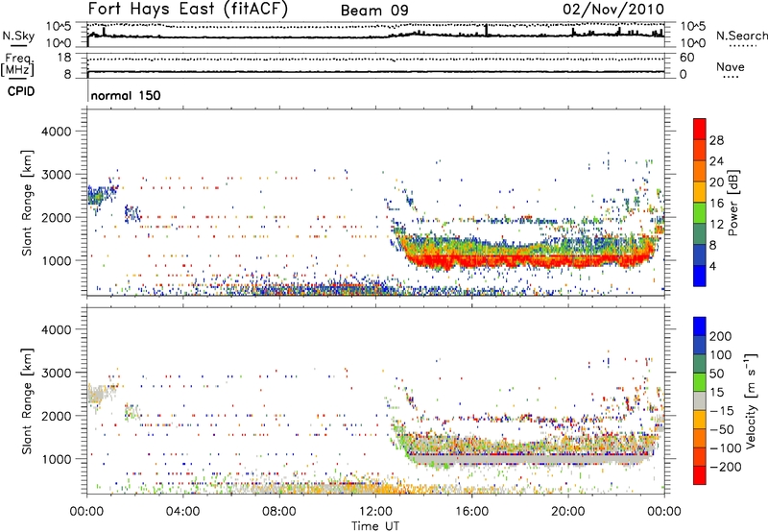Viewport: 768px width, 532px height.
Task: Click the '08:00' time axis label
Action: [x=279, y=512]
